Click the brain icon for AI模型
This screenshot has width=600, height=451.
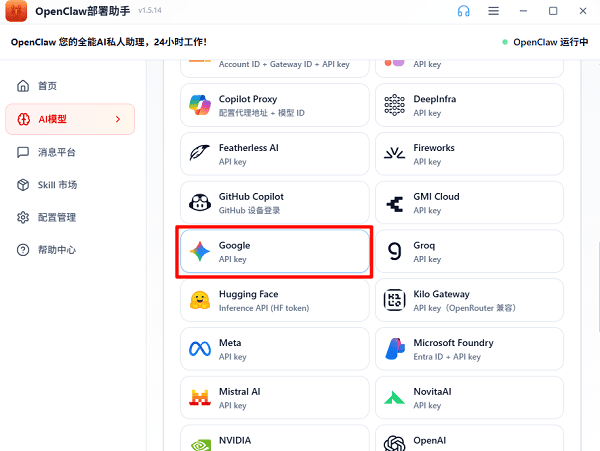point(24,119)
